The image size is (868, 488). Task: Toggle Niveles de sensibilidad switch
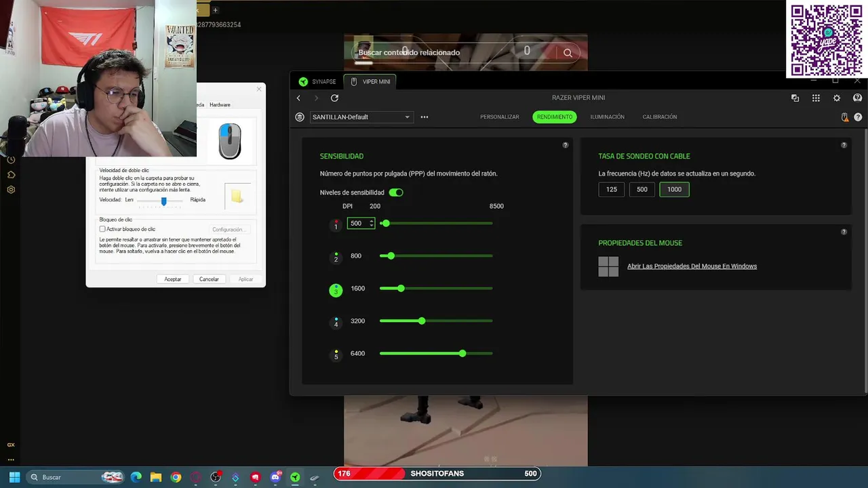tap(396, 192)
